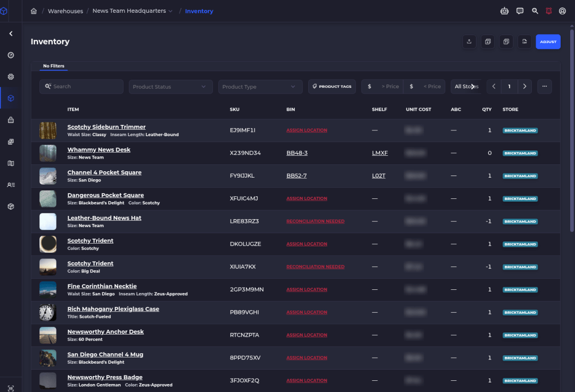The height and width of the screenshot is (392, 575).
Task: Click the Product Tags button
Action: pos(332,87)
